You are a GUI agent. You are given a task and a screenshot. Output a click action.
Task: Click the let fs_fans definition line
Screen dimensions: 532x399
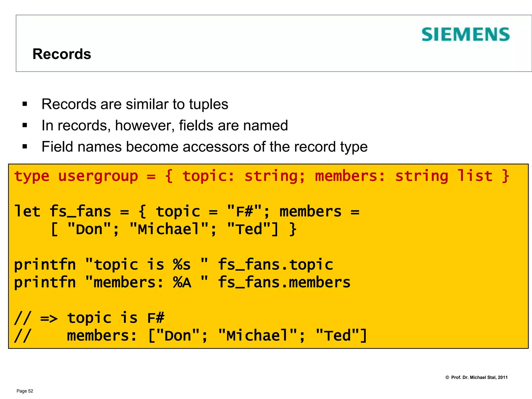[187, 211]
